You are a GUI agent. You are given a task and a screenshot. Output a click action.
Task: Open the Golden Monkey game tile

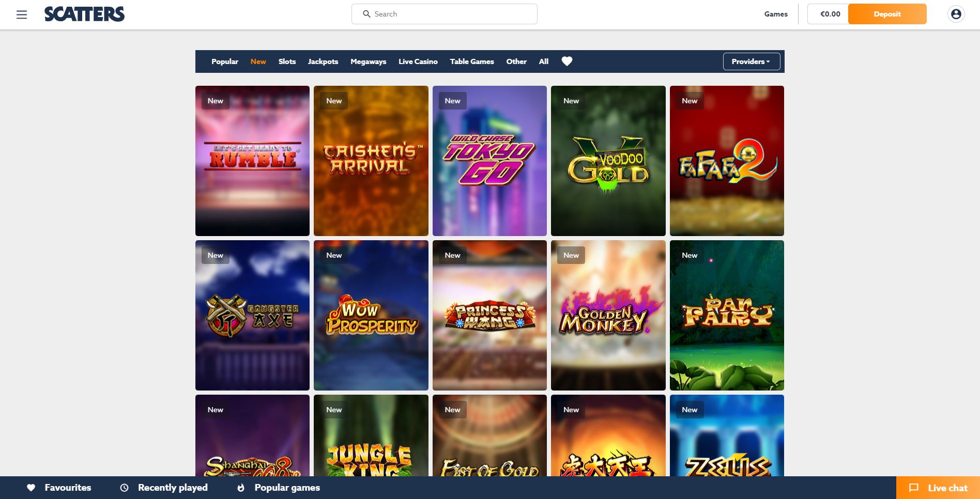608,315
